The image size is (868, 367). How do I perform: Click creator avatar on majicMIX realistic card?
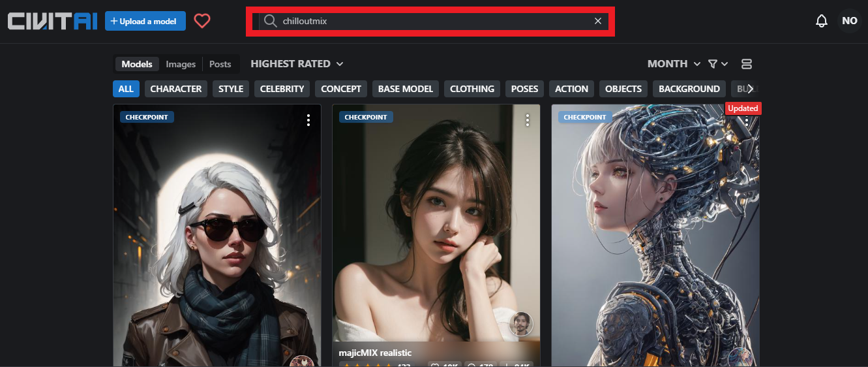[521, 324]
